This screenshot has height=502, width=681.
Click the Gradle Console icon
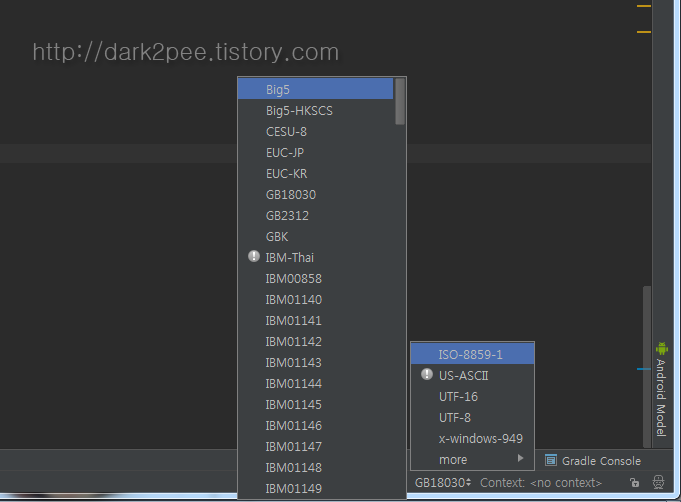(551, 460)
